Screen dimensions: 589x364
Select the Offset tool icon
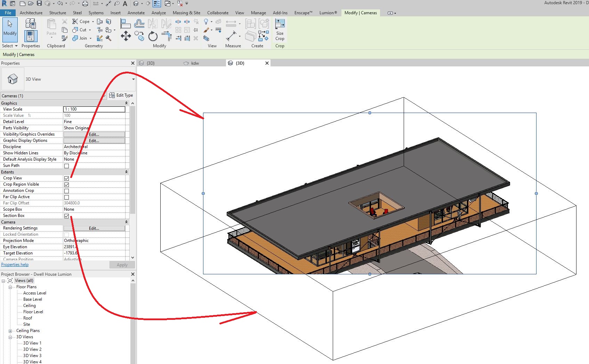point(139,24)
